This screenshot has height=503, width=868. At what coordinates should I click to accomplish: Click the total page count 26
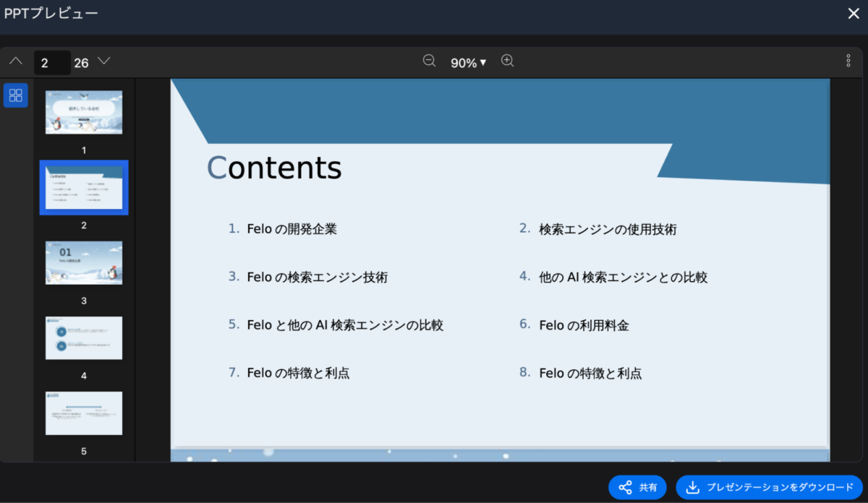(81, 63)
